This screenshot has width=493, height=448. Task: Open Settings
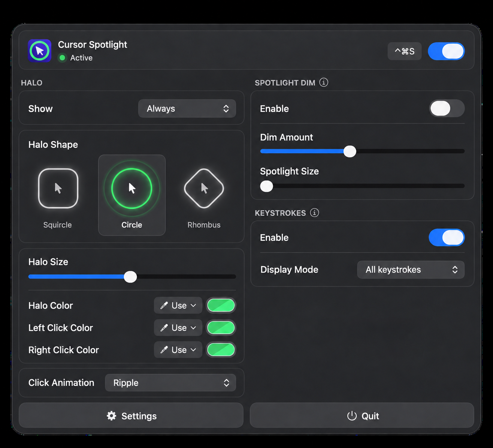point(131,415)
